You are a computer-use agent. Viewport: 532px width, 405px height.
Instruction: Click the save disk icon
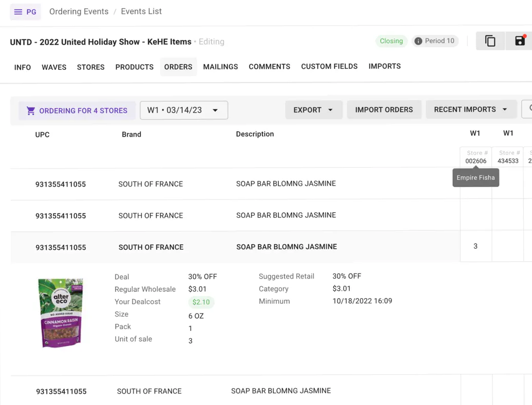point(520,41)
